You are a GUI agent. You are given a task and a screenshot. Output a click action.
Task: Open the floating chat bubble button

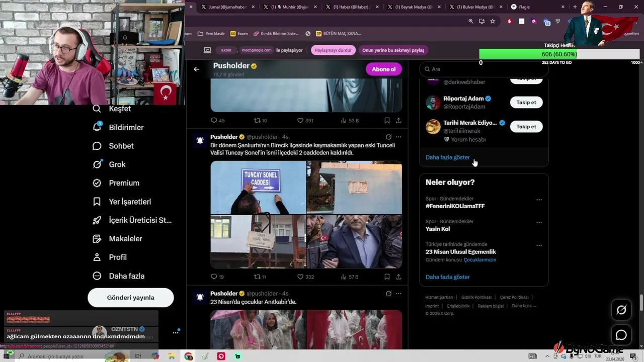pyautogui.click(x=621, y=335)
